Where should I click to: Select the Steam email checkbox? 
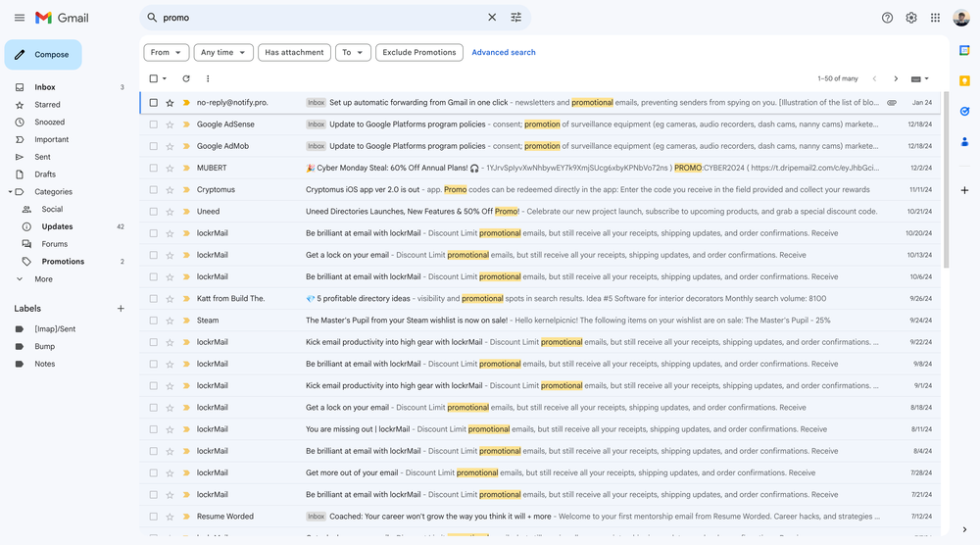click(153, 321)
